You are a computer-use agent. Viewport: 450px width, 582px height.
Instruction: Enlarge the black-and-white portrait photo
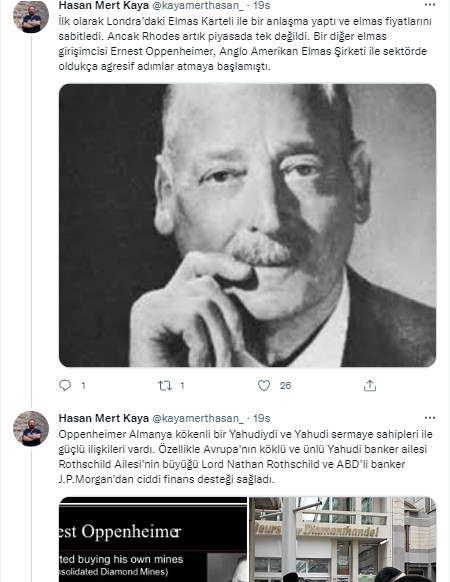[x=247, y=225]
